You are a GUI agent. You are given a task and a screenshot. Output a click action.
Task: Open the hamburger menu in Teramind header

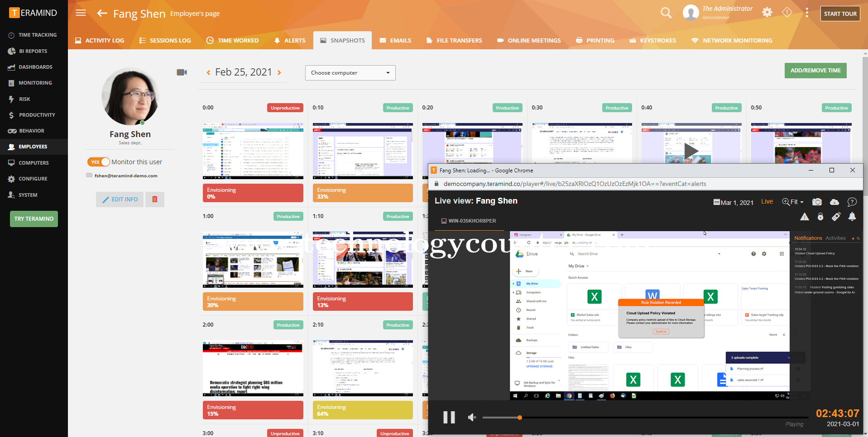pos(81,13)
